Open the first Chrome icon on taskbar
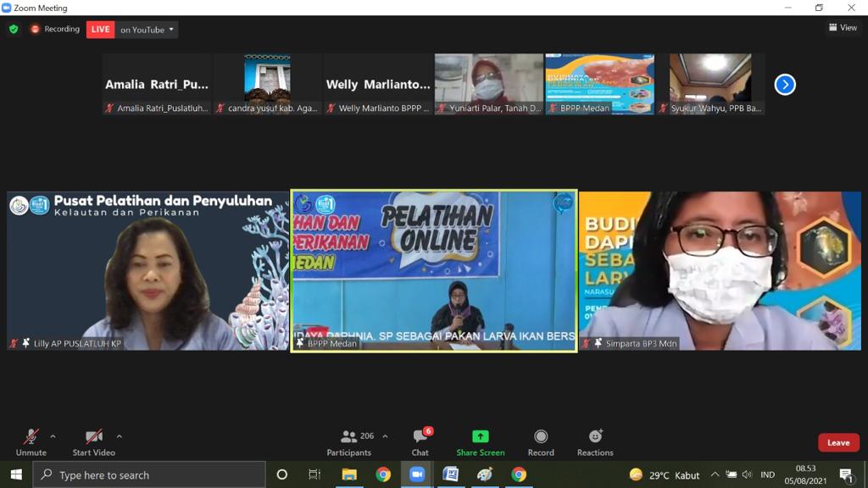Image resolution: width=868 pixels, height=488 pixels. pos(383,474)
